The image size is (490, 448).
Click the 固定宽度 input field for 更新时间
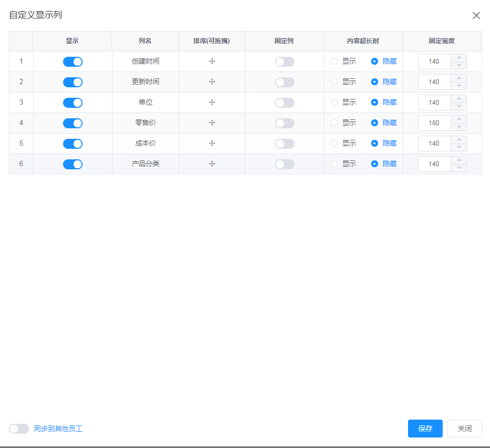pyautogui.click(x=434, y=82)
